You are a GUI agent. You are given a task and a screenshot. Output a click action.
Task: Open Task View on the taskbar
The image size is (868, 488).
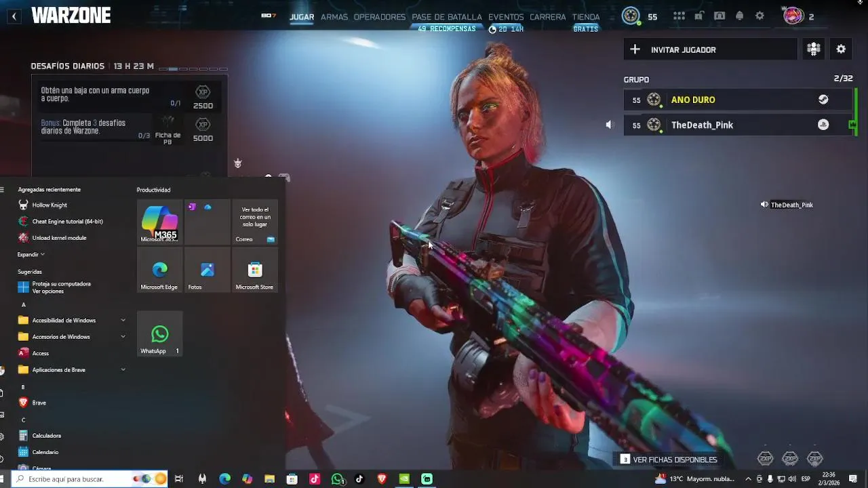click(x=179, y=479)
